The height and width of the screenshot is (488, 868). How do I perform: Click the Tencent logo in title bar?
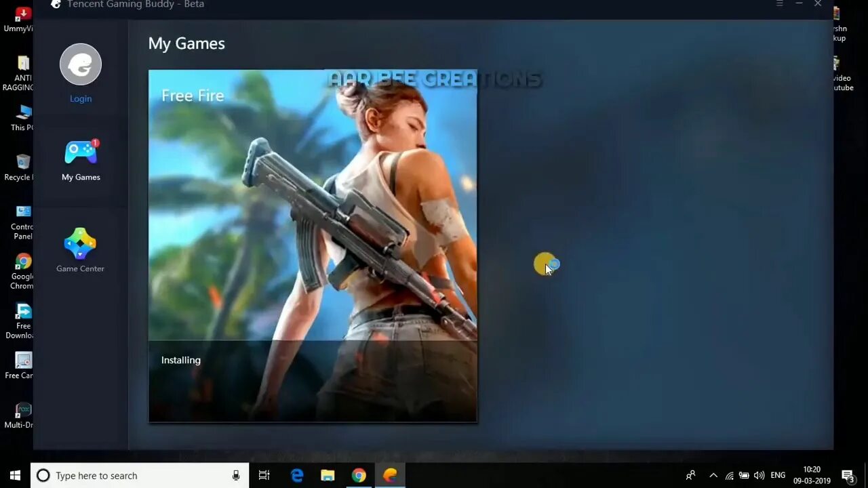tap(56, 4)
